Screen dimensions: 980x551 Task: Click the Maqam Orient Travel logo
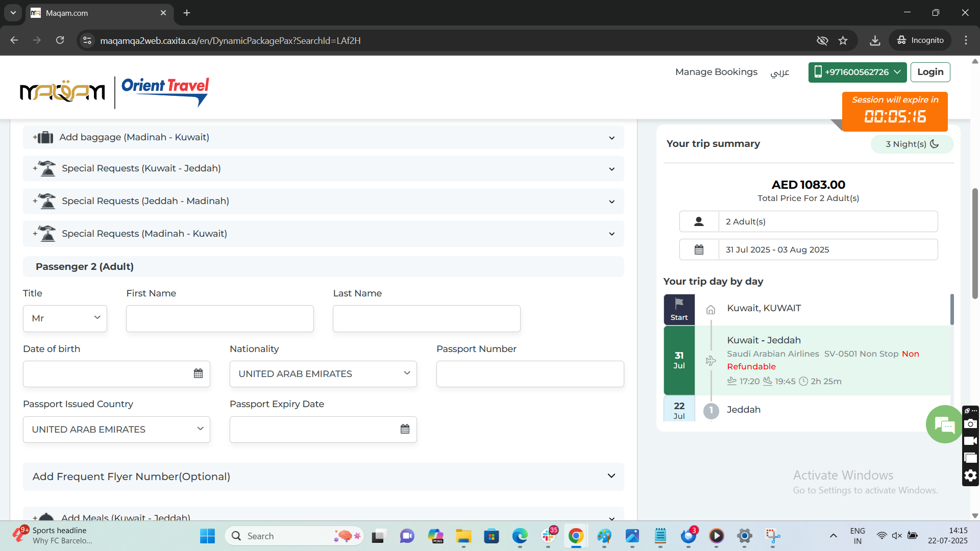point(114,92)
